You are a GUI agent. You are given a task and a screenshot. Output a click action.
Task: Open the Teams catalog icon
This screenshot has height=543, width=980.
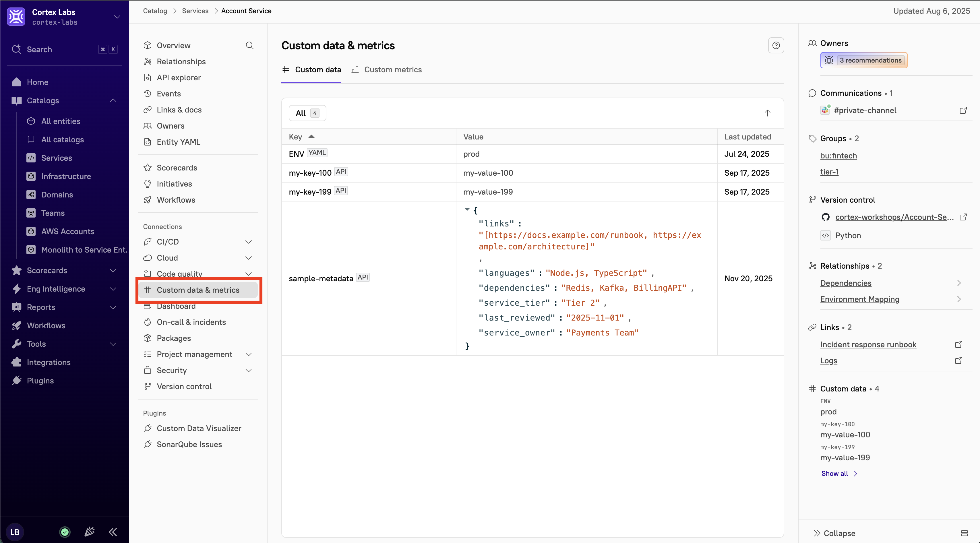pyautogui.click(x=31, y=213)
